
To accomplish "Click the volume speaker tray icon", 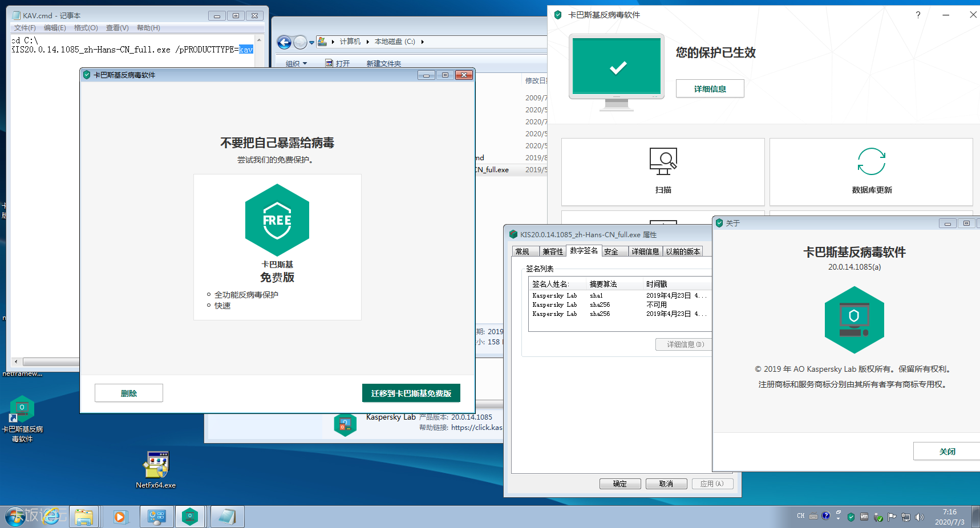I will (x=919, y=517).
